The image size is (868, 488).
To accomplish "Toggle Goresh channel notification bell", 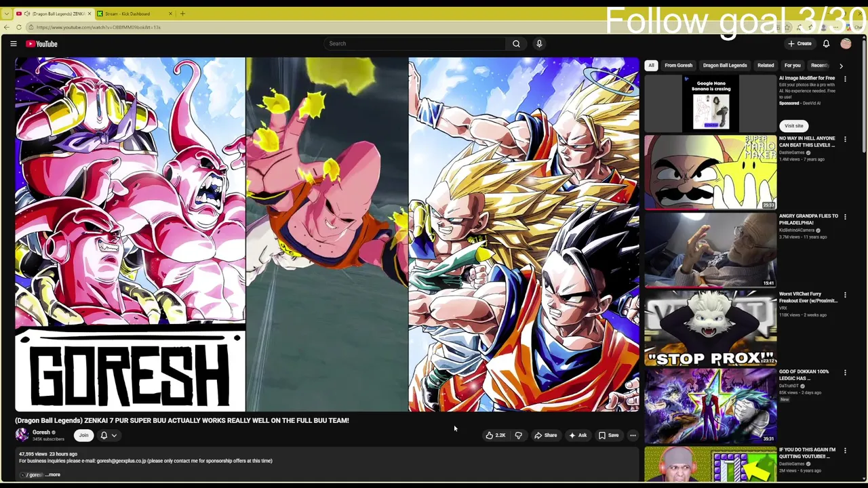I will (x=108, y=435).
